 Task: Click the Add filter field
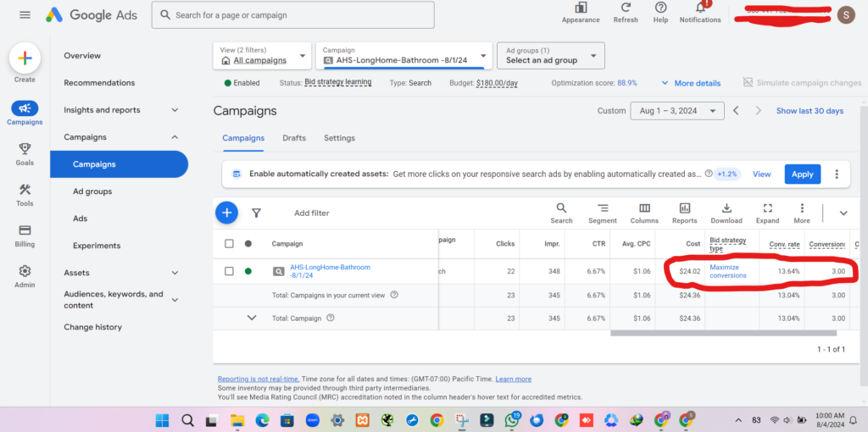click(x=312, y=213)
